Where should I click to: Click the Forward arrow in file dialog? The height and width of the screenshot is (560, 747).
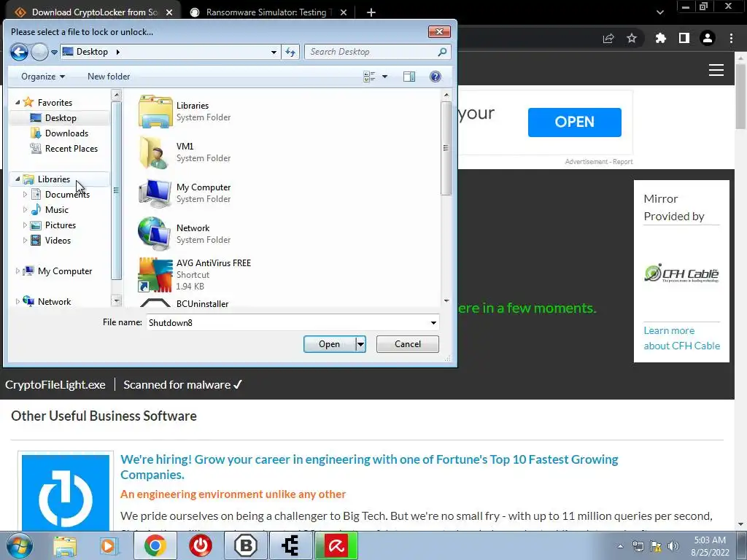point(39,52)
